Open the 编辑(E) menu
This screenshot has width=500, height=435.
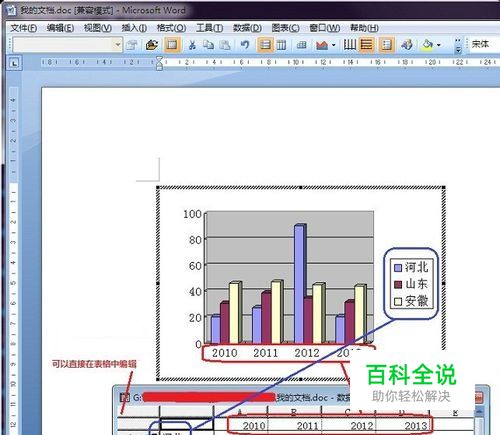click(60, 28)
